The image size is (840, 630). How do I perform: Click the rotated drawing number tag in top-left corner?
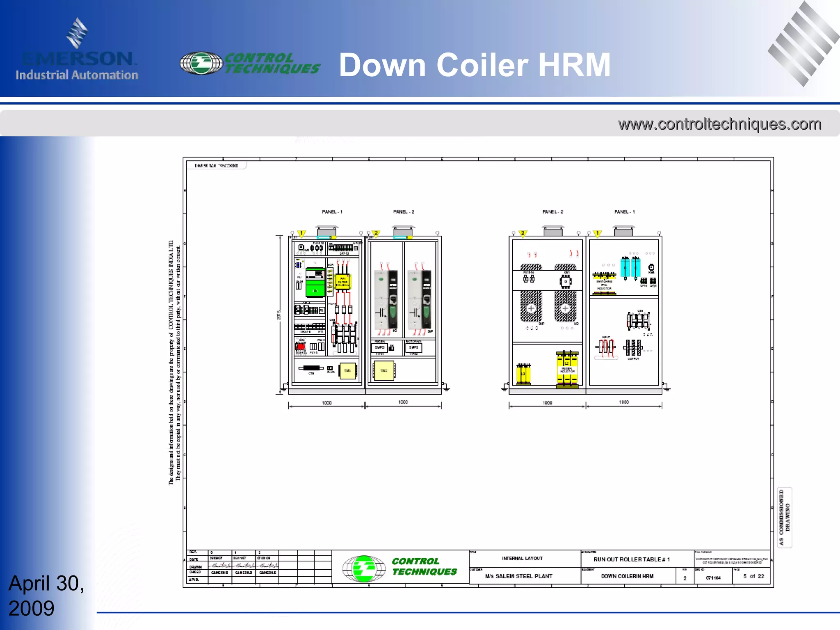click(x=216, y=166)
